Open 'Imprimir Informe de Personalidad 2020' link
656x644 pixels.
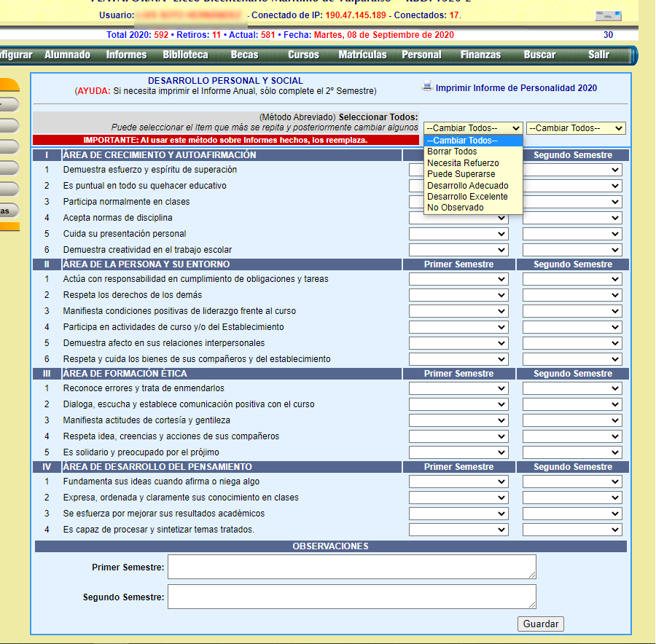516,88
